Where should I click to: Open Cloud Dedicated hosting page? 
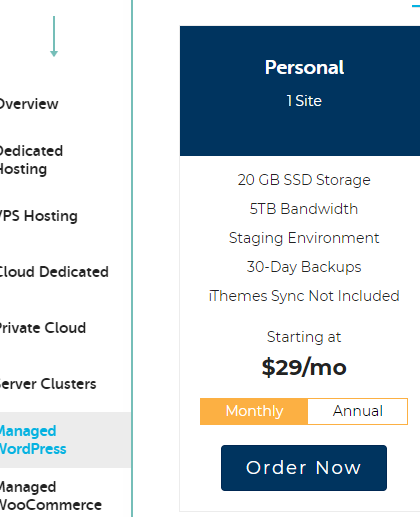(54, 272)
